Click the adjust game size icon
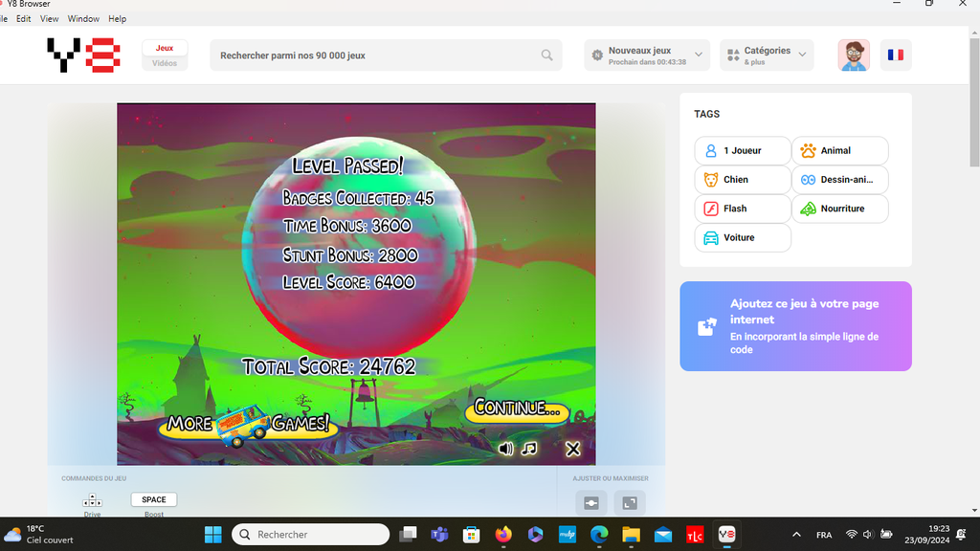Image resolution: width=980 pixels, height=551 pixels. (x=590, y=503)
